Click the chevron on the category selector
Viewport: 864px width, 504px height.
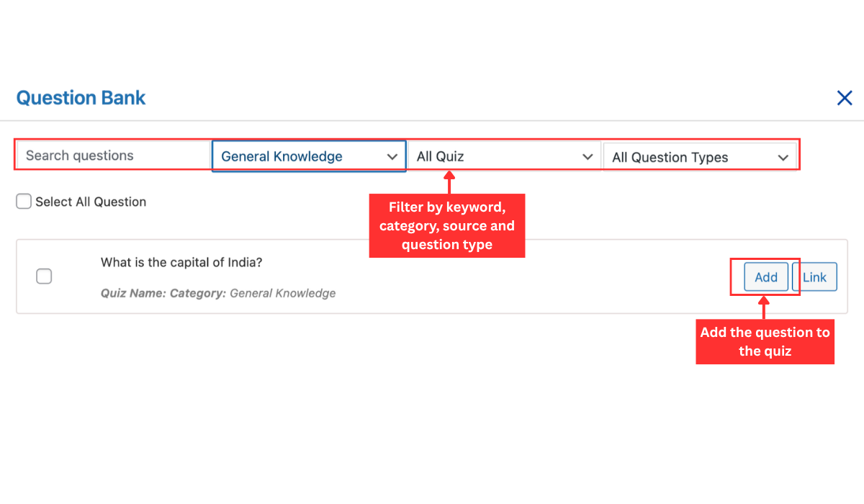click(x=392, y=156)
